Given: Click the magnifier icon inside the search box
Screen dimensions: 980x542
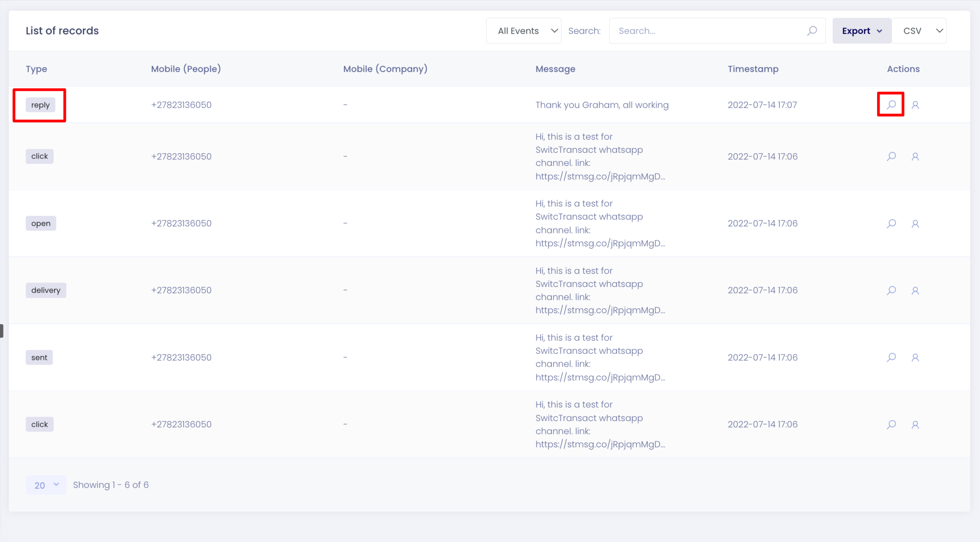Looking at the screenshot, I should (x=812, y=31).
